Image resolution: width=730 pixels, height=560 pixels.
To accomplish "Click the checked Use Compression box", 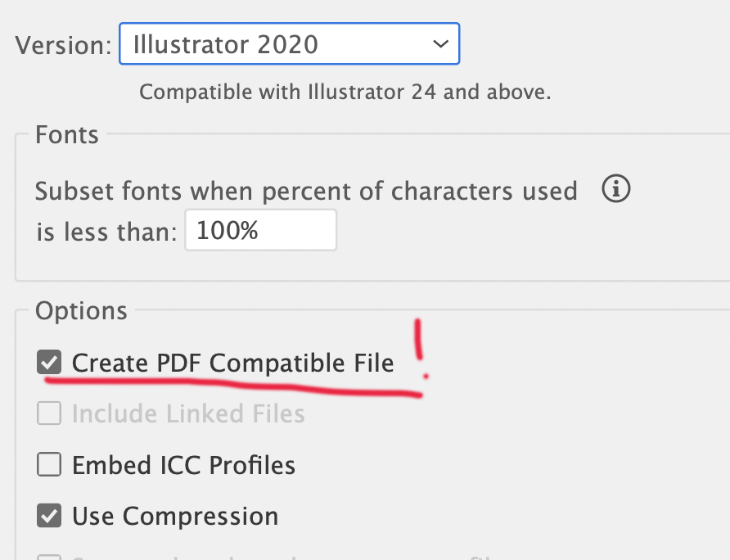I will coord(48,516).
